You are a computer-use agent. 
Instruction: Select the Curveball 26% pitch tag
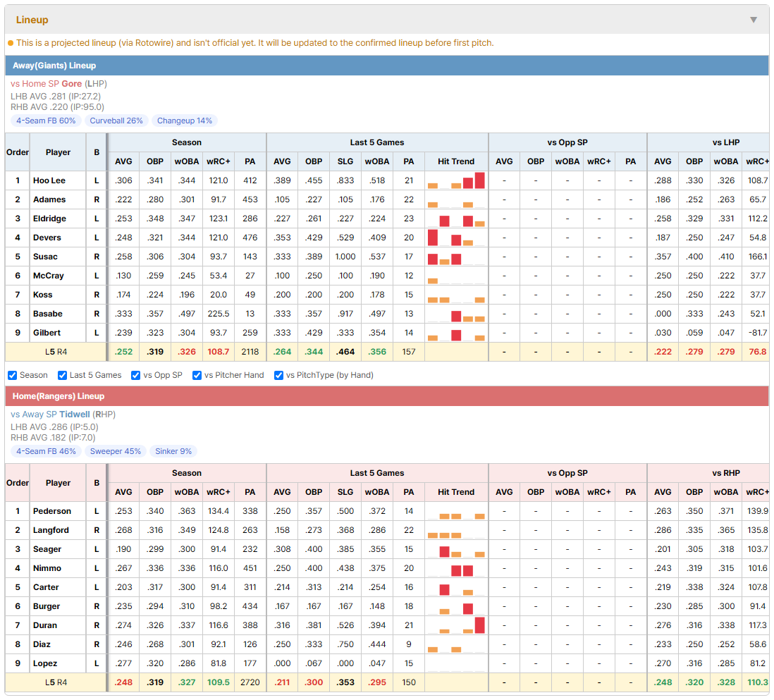coord(116,121)
